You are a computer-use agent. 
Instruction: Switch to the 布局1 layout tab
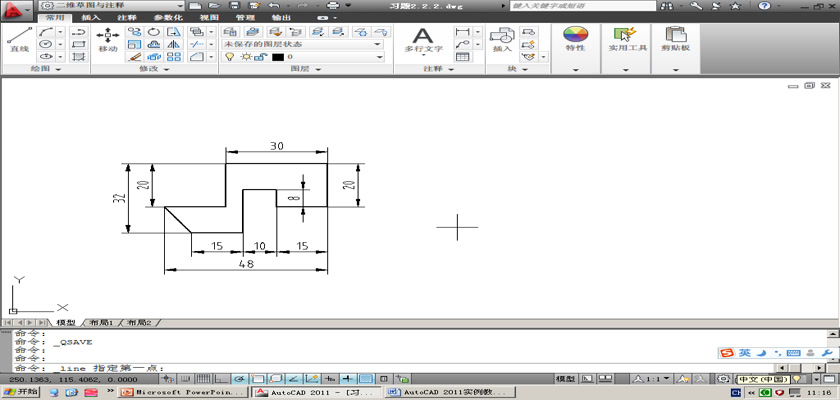coord(101,323)
